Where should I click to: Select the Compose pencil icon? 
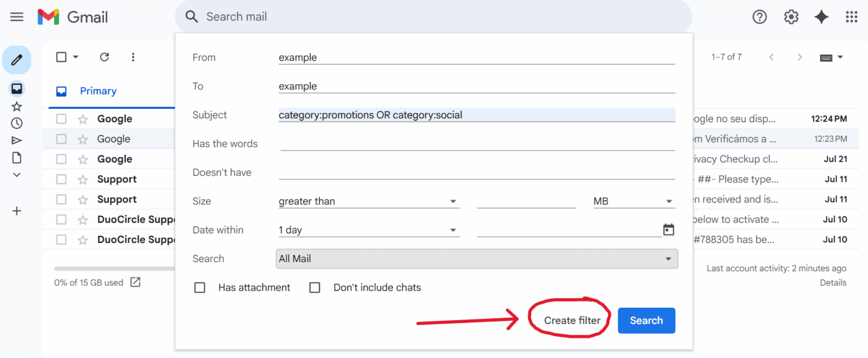pos(17,59)
